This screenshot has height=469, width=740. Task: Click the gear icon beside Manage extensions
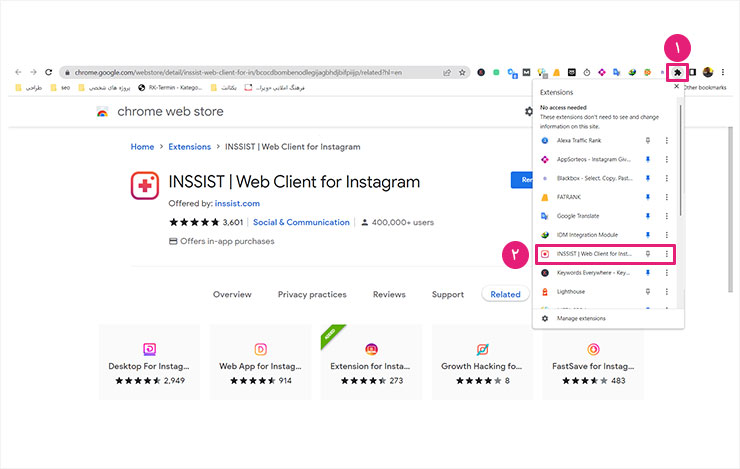[545, 318]
